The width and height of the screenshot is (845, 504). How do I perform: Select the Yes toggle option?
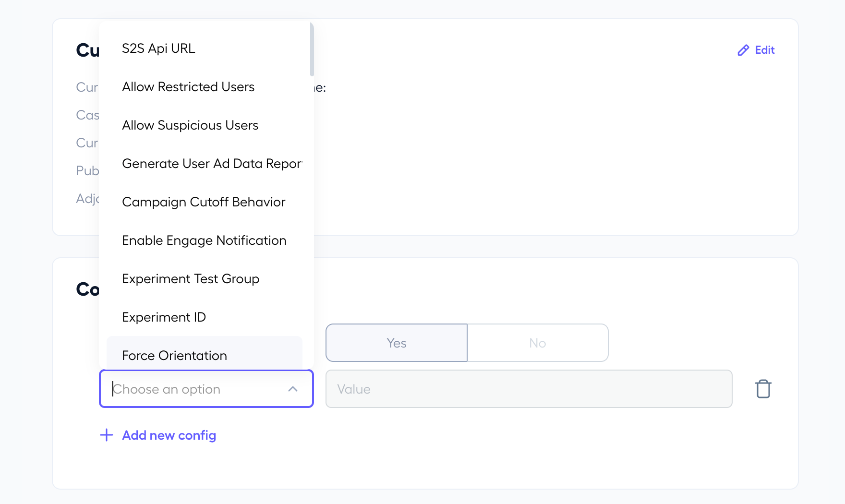coord(397,343)
